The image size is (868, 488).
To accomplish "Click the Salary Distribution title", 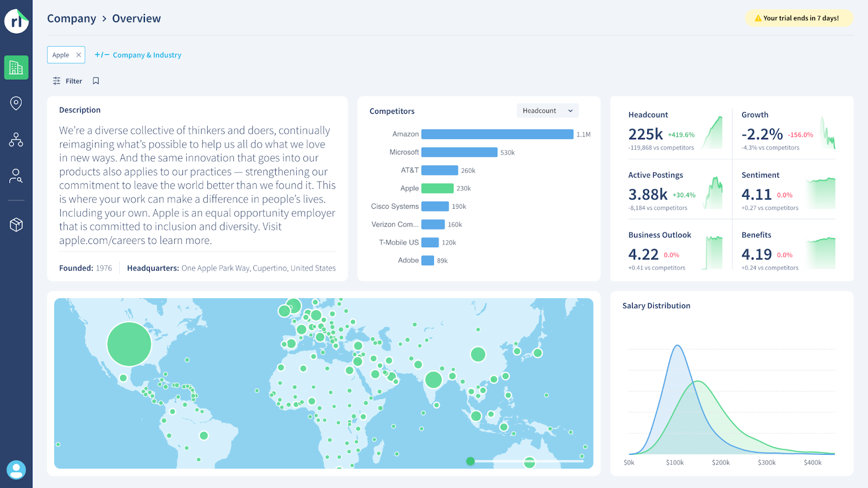I will click(x=656, y=306).
